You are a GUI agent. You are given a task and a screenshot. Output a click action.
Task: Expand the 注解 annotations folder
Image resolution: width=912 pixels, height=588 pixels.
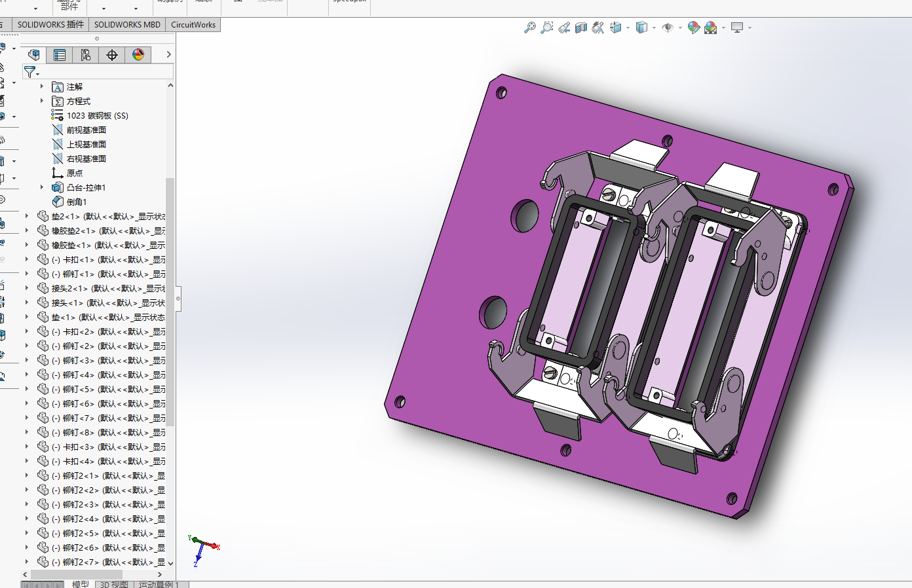[x=42, y=86]
